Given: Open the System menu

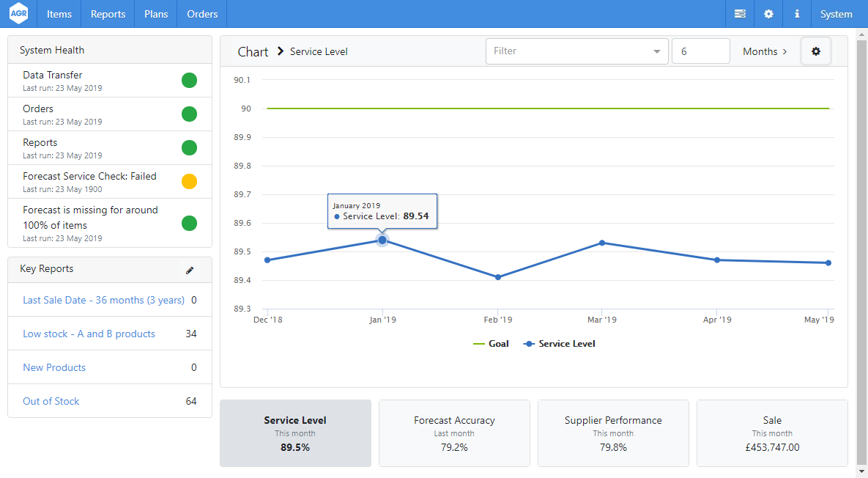Looking at the screenshot, I should click(836, 14).
